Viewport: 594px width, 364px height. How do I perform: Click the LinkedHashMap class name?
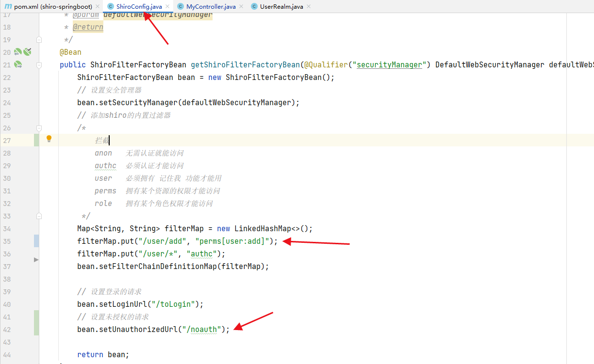click(263, 228)
